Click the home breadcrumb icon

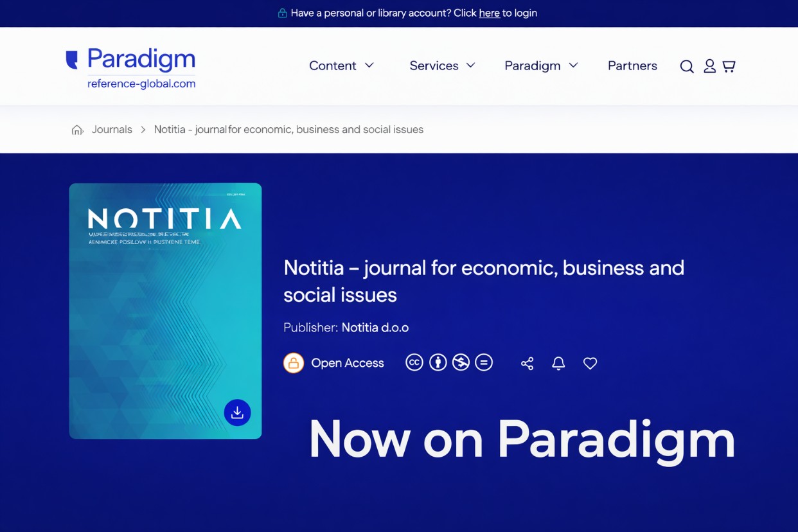click(x=77, y=130)
